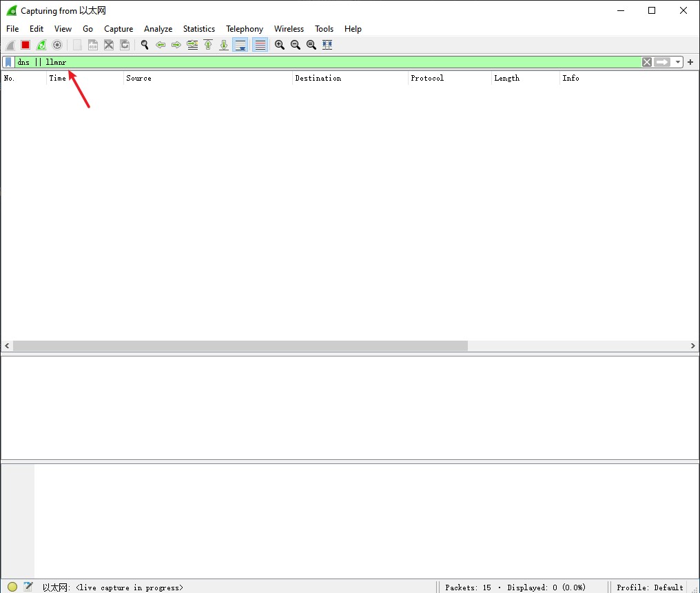Open the Wireless menu
The height and width of the screenshot is (593, 700).
tap(289, 28)
